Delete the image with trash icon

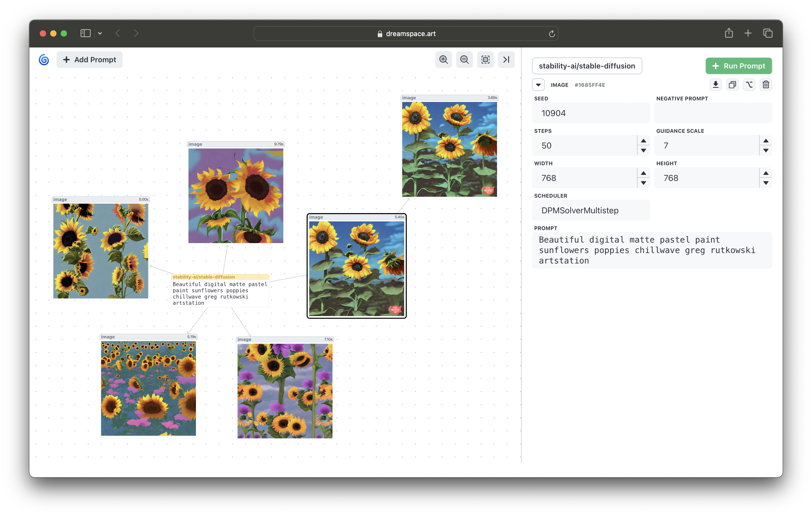coord(766,85)
